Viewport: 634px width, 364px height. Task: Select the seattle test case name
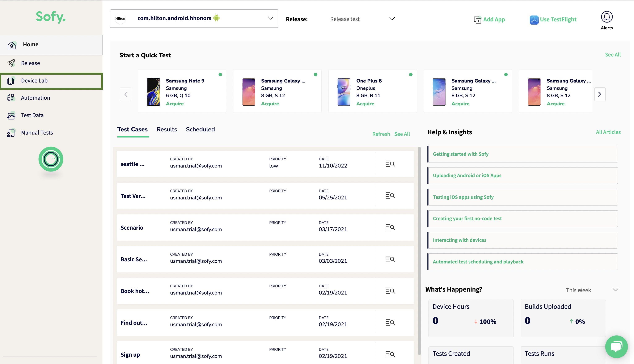tap(132, 164)
